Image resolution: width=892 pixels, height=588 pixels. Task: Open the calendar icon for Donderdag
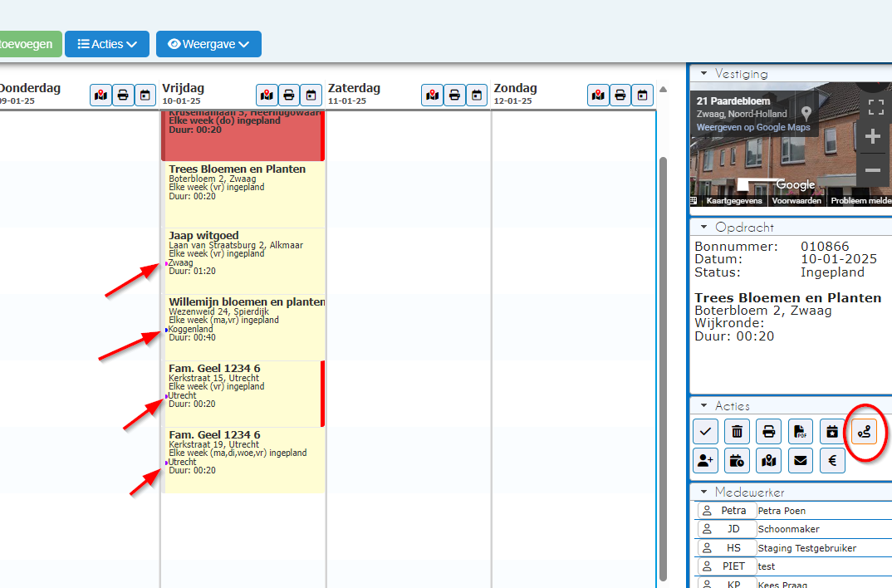[145, 95]
